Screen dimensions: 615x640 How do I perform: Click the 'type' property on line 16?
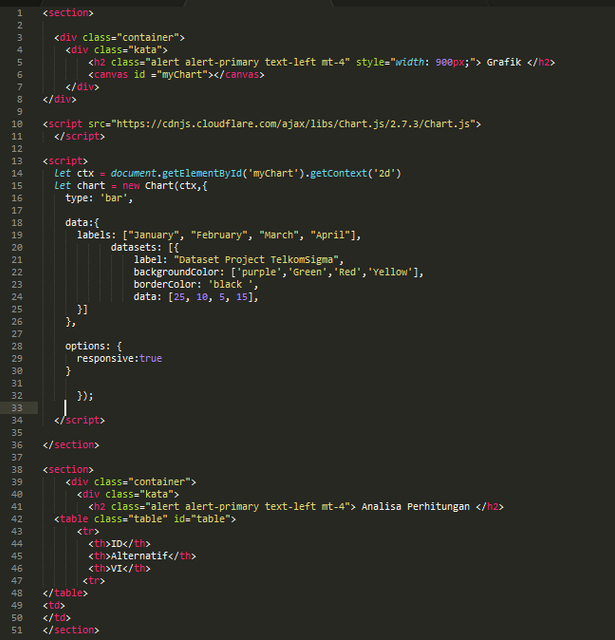[x=77, y=198]
